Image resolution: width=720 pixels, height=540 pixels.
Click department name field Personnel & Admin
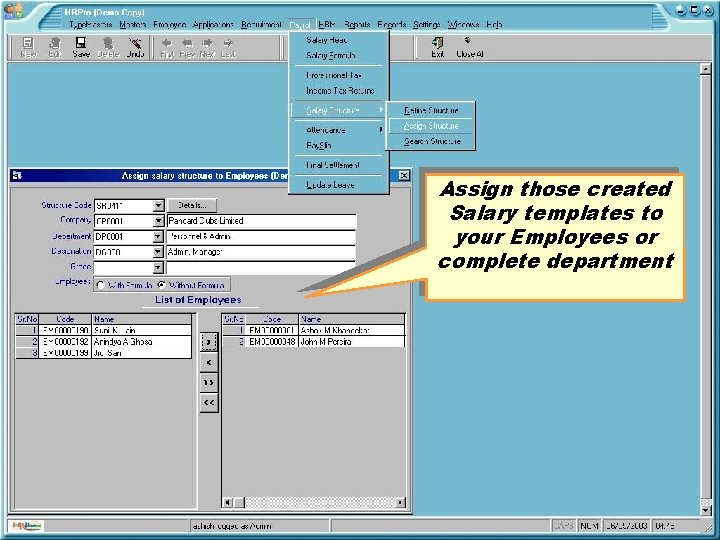tap(261, 236)
